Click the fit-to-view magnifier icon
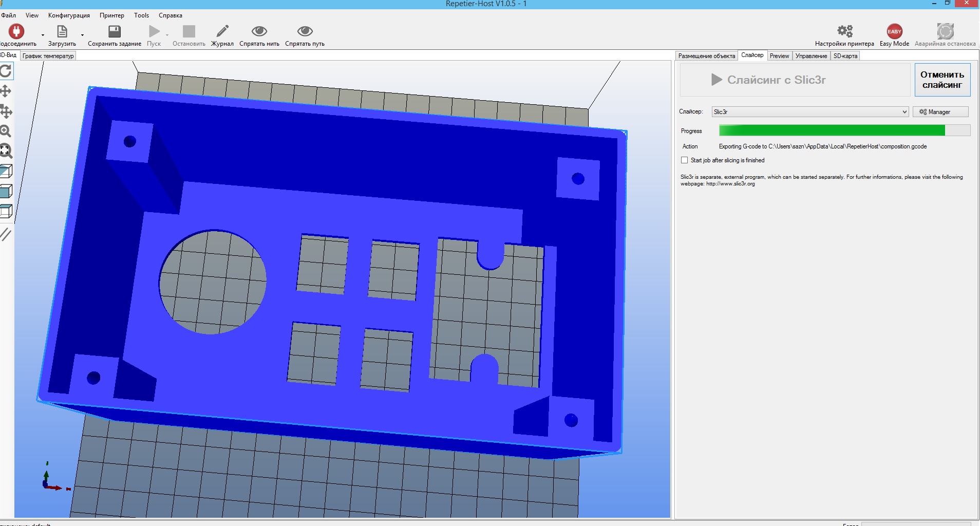The width and height of the screenshot is (980, 526). (x=6, y=151)
